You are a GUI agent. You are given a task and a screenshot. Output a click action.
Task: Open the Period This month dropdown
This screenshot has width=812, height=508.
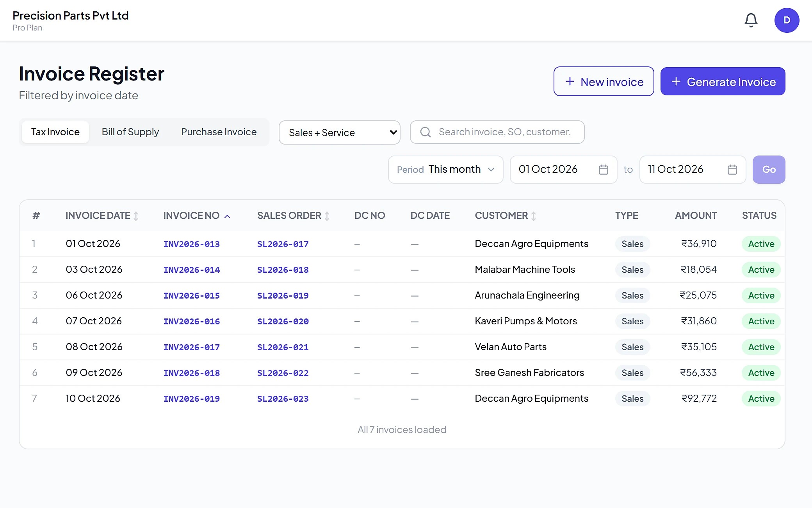tap(446, 170)
